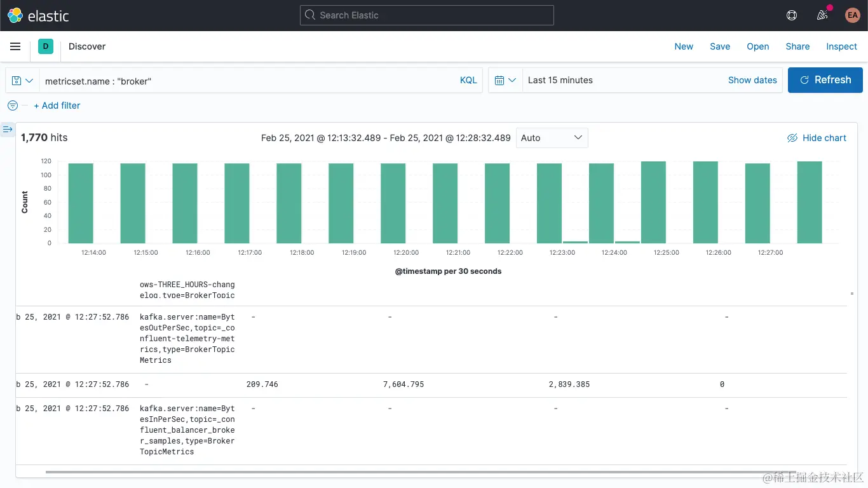Image resolution: width=868 pixels, height=488 pixels.
Task: Expand the fields sidebar with arrows icon
Action: point(8,129)
